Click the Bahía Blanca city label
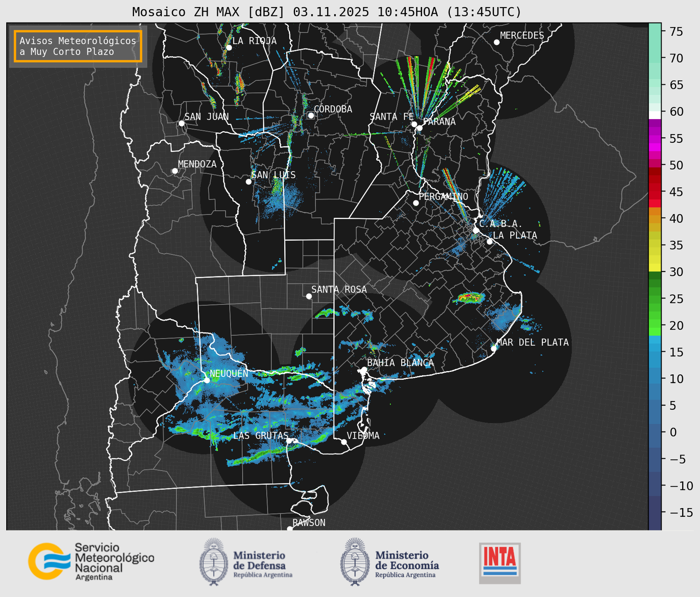The width and height of the screenshot is (700, 597). click(x=400, y=362)
